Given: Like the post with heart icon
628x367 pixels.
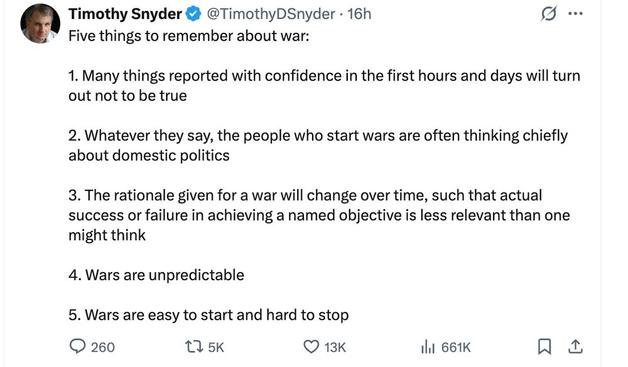Looking at the screenshot, I should coord(311,347).
